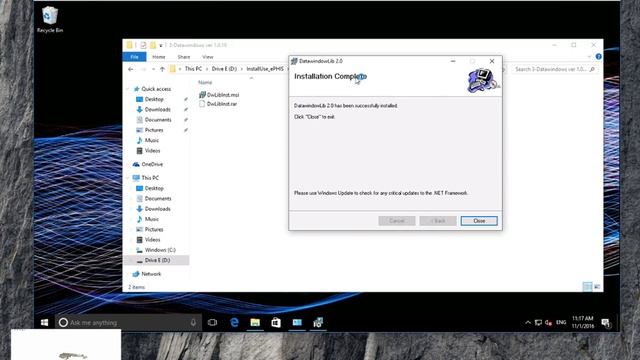Open the Share ribbon tab
The image size is (640, 360).
coord(184,57)
